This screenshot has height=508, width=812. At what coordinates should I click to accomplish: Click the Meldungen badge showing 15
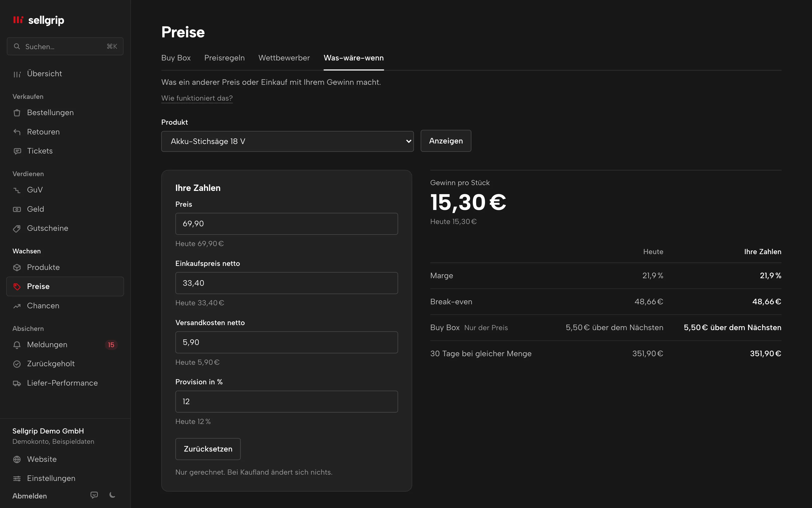point(111,345)
